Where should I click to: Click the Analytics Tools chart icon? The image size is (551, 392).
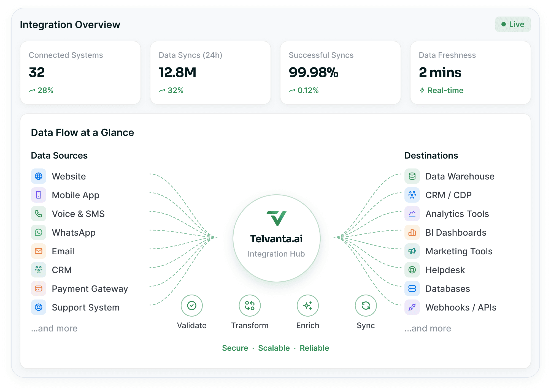pyautogui.click(x=412, y=214)
